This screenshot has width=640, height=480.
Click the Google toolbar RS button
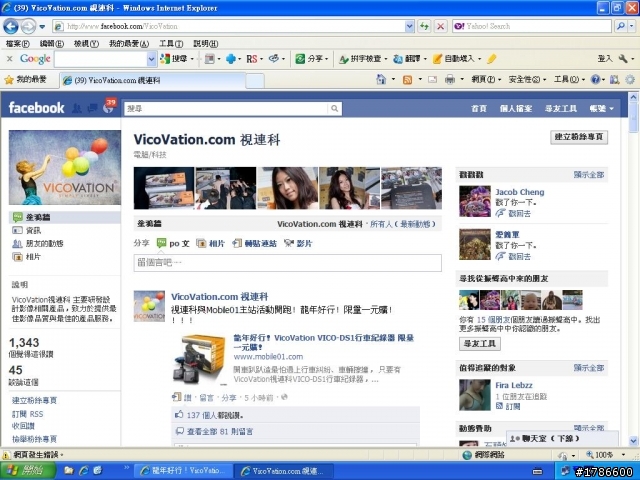tap(252, 59)
